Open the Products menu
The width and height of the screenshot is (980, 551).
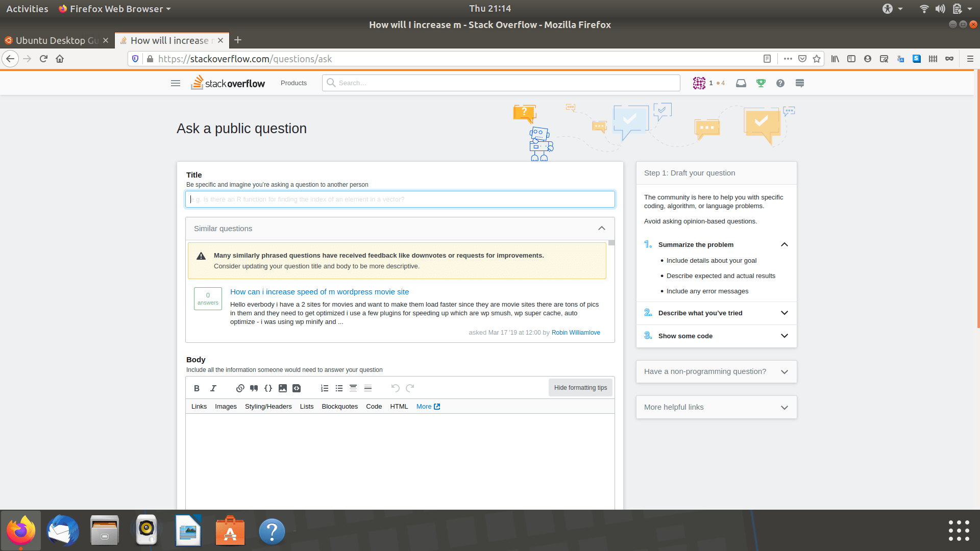(x=293, y=83)
